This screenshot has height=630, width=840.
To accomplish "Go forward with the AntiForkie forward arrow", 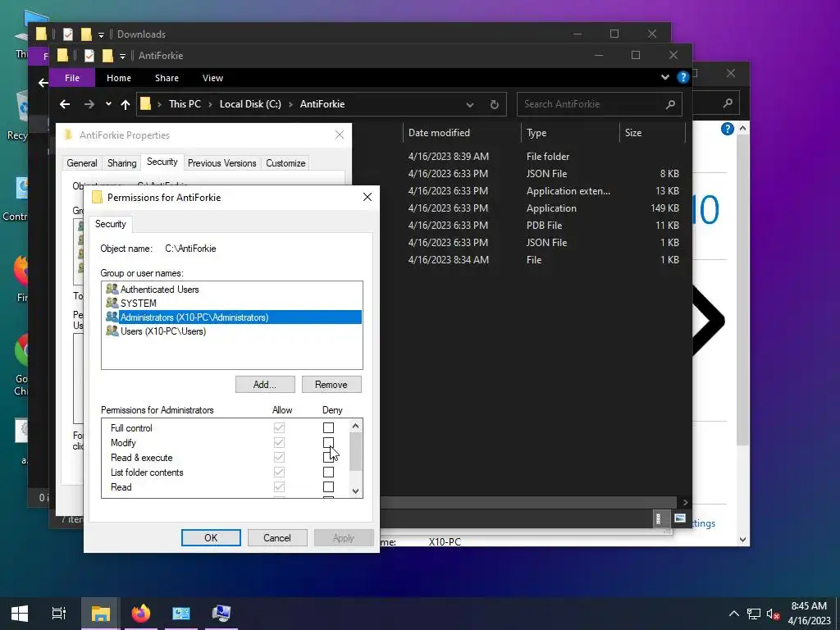I will pyautogui.click(x=89, y=104).
